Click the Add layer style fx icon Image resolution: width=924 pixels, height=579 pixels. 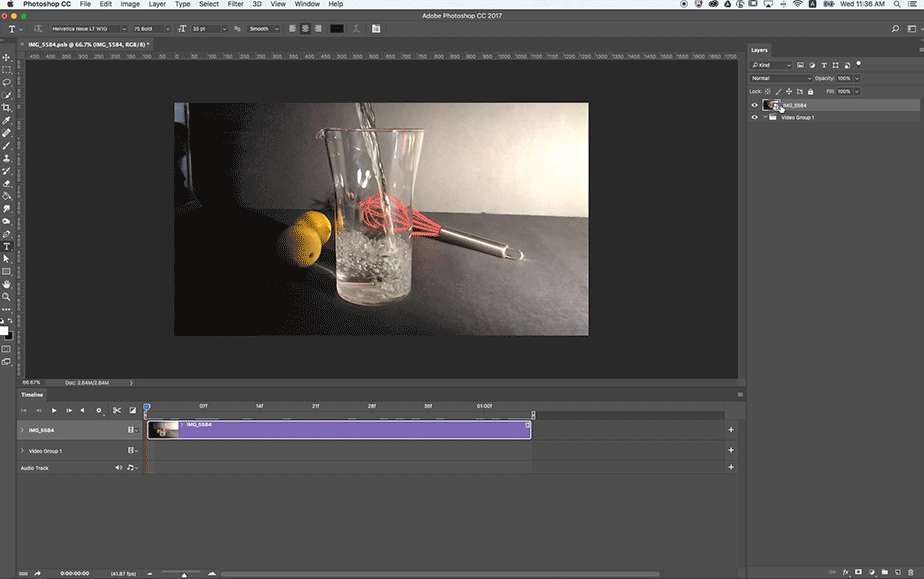pyautogui.click(x=846, y=572)
